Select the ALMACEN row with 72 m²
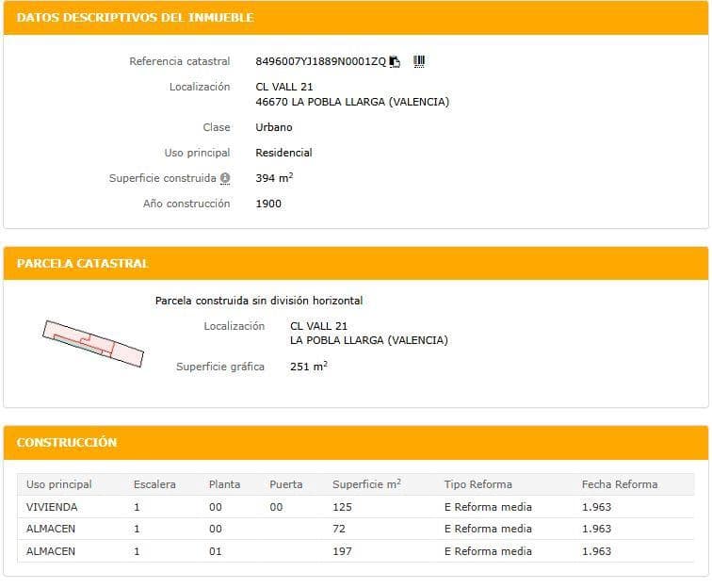The width and height of the screenshot is (712, 588). (x=356, y=529)
